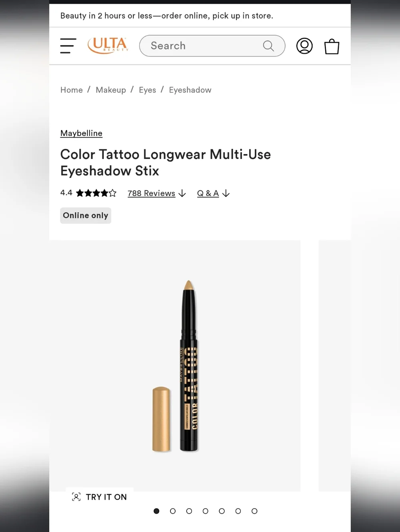
Task: Open the Maybelline brand link
Action: tap(81, 133)
